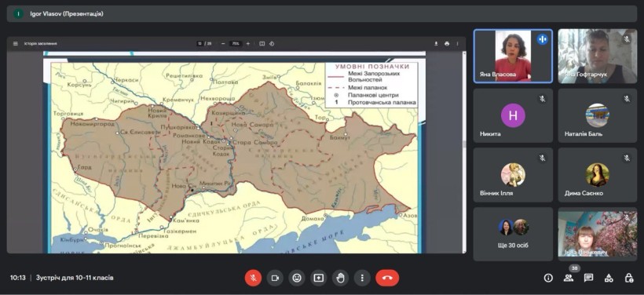Click the Дима Саєнко Mona Lisa avatar
The image size is (644, 295).
click(598, 174)
